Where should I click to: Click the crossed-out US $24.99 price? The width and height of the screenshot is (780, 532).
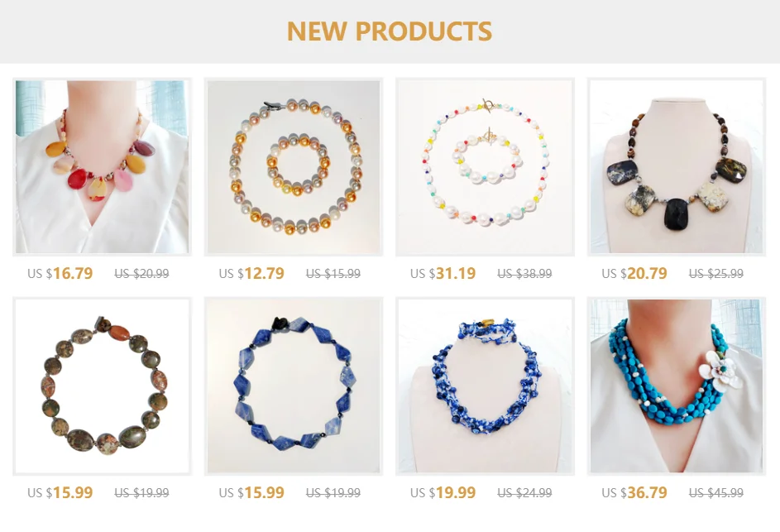(x=524, y=493)
